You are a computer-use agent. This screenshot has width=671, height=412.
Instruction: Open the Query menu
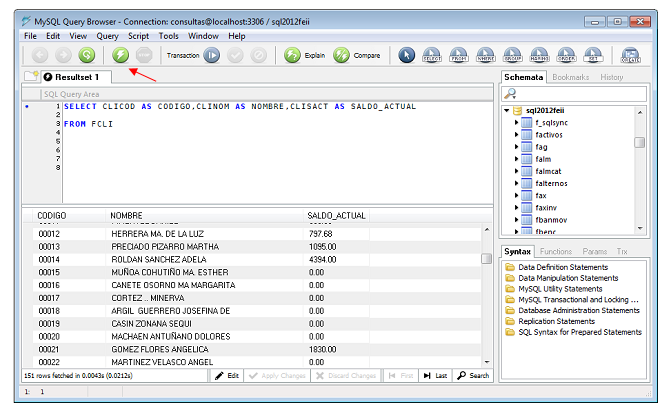click(107, 36)
